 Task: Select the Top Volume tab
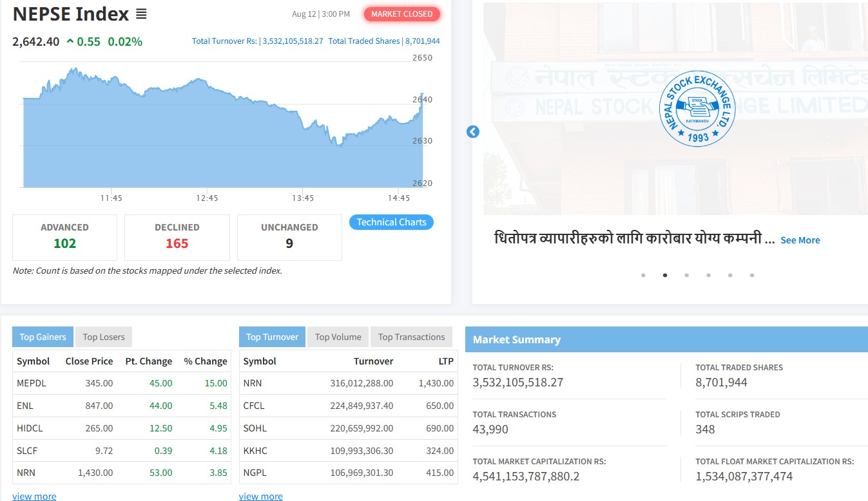338,337
